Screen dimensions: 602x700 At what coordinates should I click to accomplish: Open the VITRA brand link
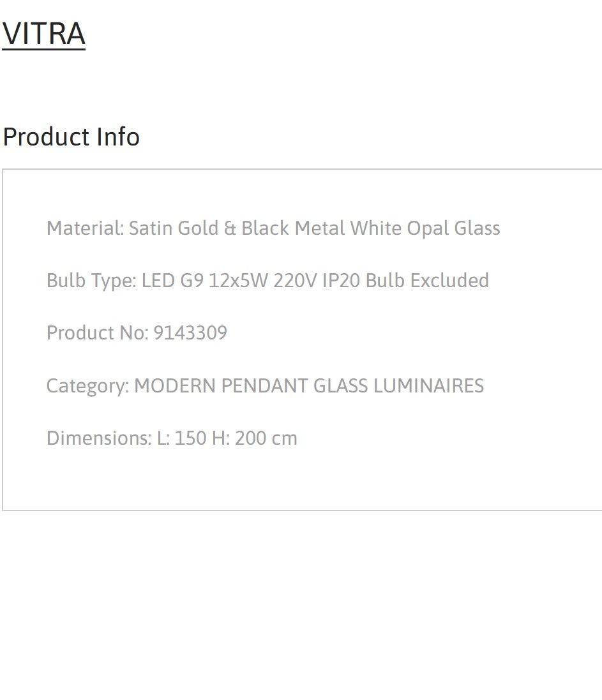coord(44,34)
